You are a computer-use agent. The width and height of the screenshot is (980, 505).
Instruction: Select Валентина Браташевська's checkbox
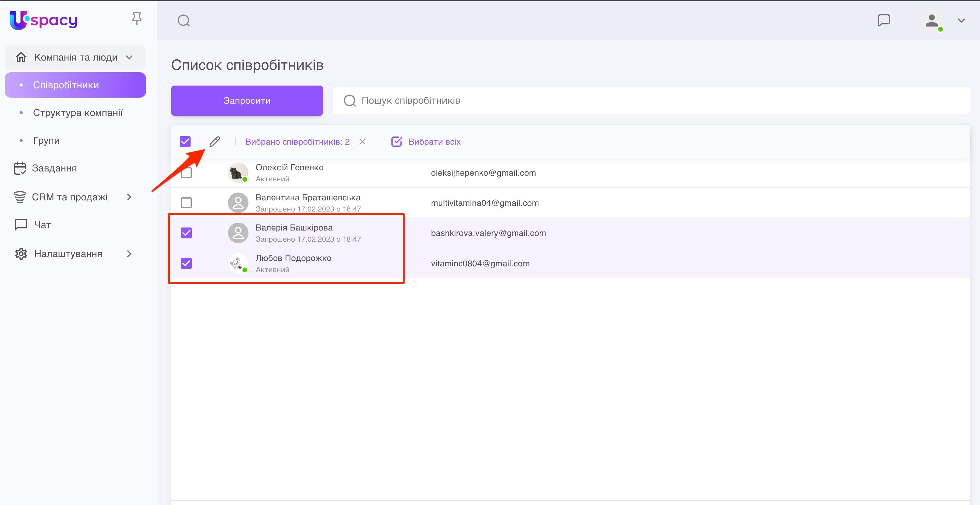186,203
